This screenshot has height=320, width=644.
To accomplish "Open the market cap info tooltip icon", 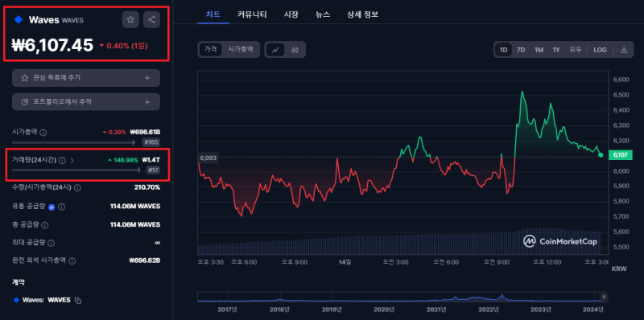I will [43, 133].
